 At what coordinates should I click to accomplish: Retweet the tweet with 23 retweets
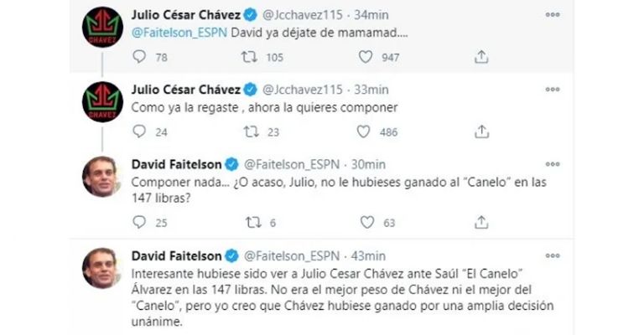point(249,131)
